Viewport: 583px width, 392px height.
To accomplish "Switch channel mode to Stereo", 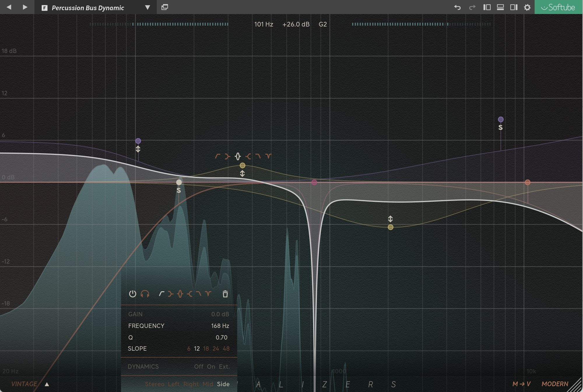I will [x=154, y=384].
